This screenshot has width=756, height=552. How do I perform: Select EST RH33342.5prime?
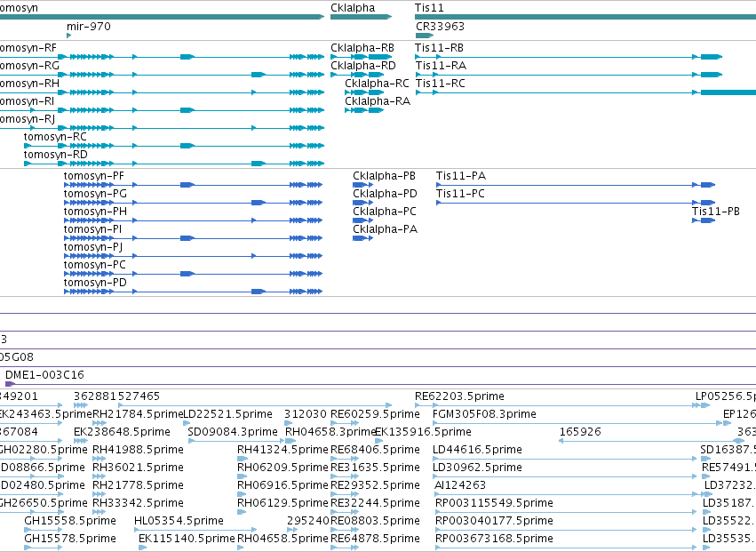[138, 503]
